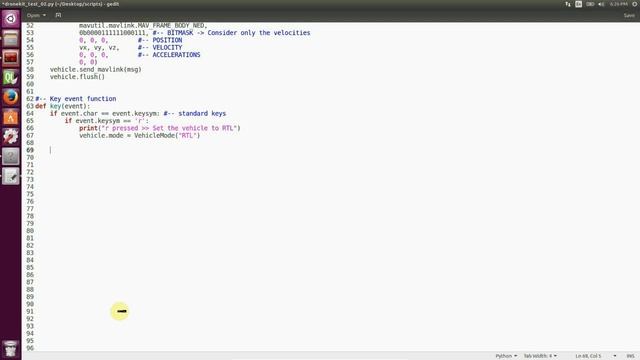
Task: Click the battery indicator
Action: pyautogui.click(x=590, y=4)
